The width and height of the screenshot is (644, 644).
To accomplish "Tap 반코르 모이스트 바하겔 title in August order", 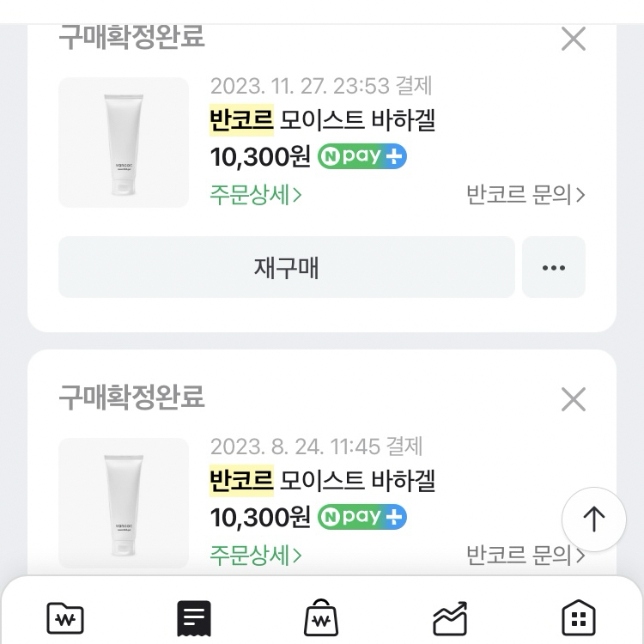I will point(323,481).
